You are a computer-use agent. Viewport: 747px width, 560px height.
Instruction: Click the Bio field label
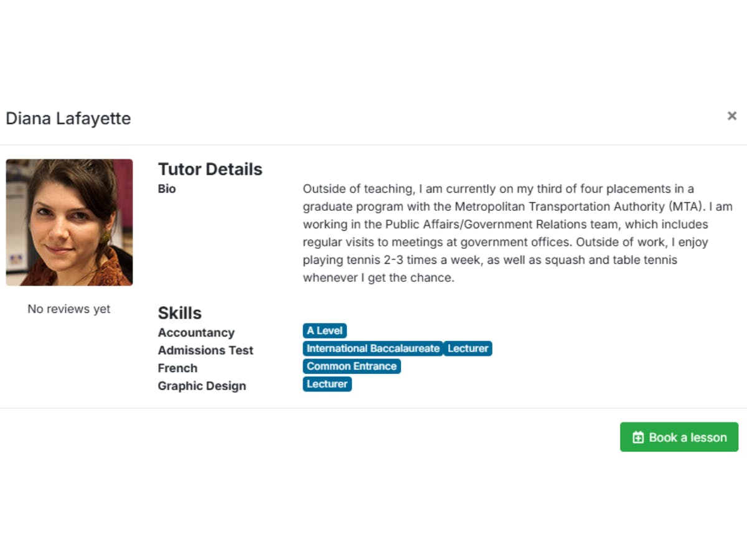167,189
